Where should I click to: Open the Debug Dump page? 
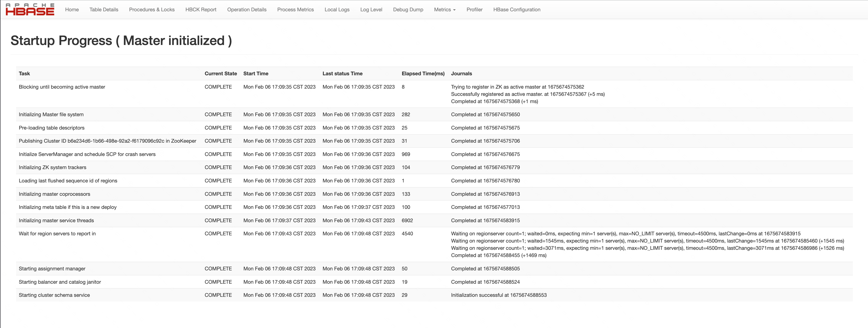[408, 9]
